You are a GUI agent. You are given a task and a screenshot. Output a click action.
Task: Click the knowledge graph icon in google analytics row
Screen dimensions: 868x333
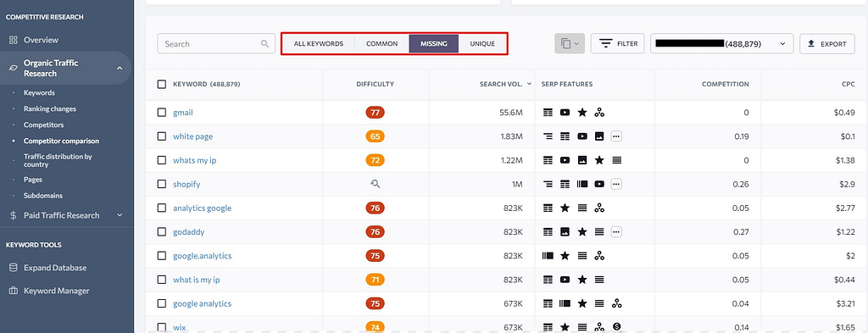click(x=616, y=303)
